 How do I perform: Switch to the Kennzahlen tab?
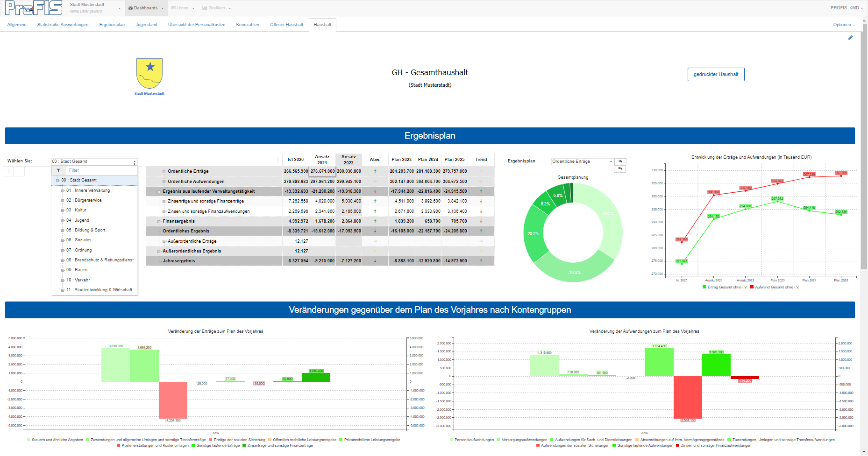coord(248,25)
